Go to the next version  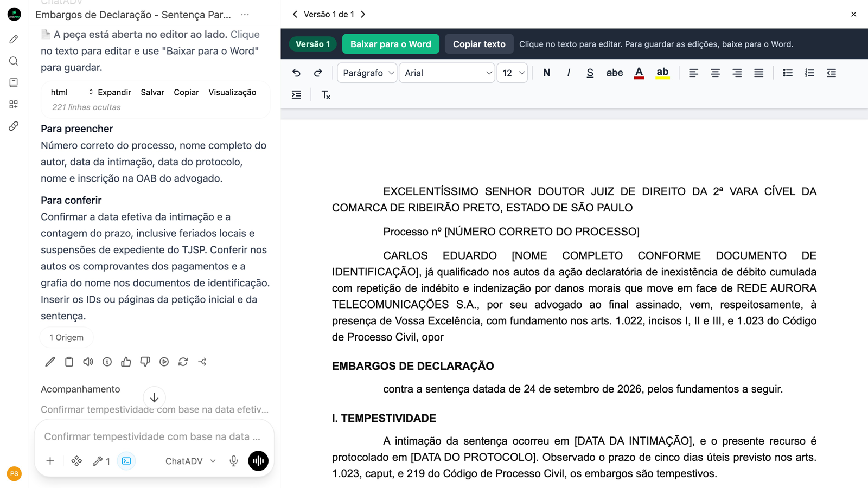click(363, 14)
